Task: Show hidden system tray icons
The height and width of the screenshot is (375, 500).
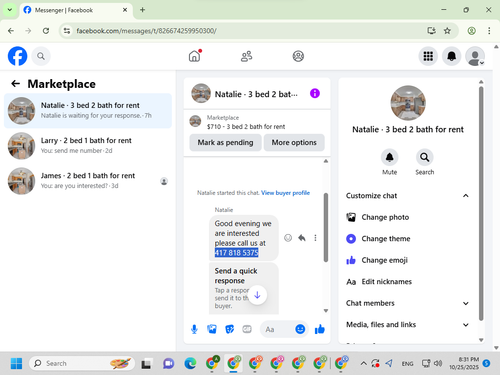Action: [363, 363]
